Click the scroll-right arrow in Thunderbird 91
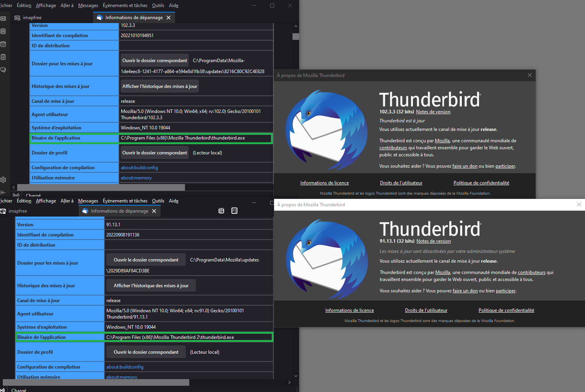 pos(289,382)
